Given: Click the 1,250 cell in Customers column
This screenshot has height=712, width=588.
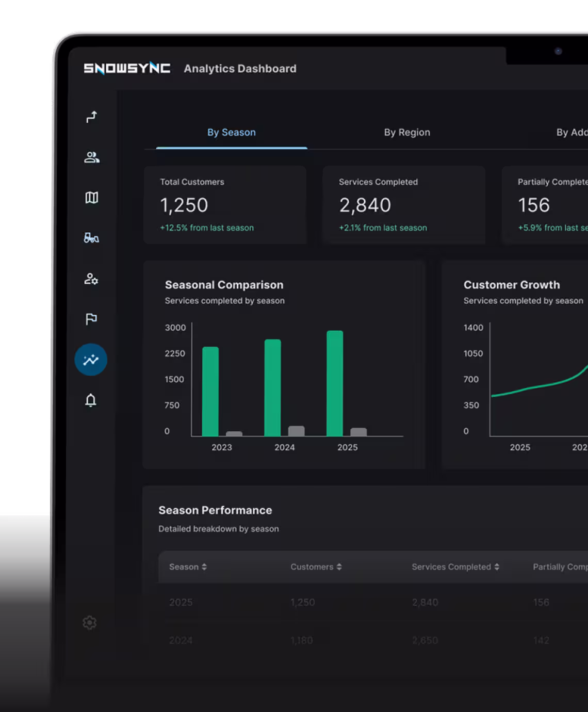Looking at the screenshot, I should (x=303, y=602).
